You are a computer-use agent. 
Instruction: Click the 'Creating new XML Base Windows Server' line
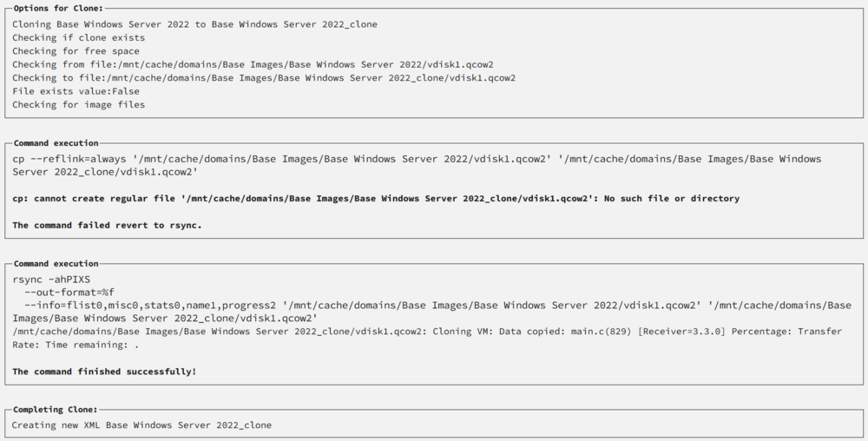[x=141, y=425]
